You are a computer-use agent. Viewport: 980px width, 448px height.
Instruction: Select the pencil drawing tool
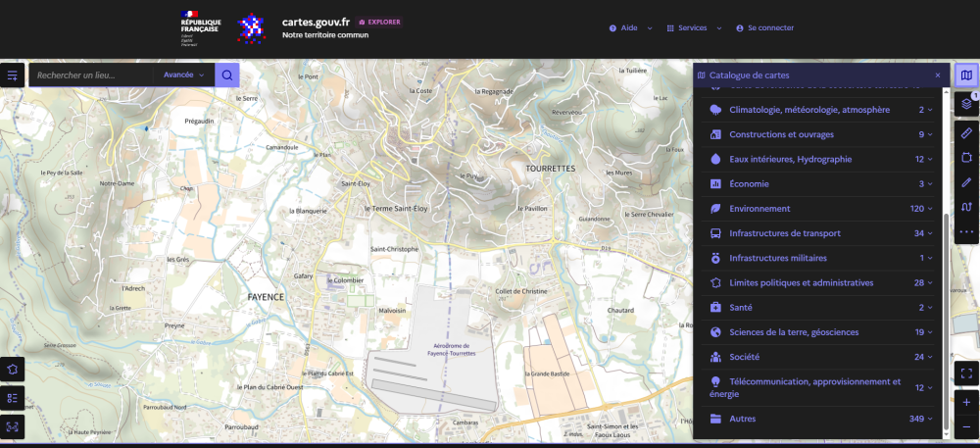(966, 182)
